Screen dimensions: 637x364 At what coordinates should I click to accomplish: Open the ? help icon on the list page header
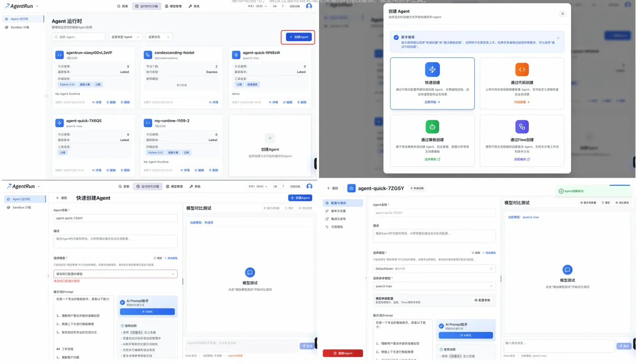(283, 6)
